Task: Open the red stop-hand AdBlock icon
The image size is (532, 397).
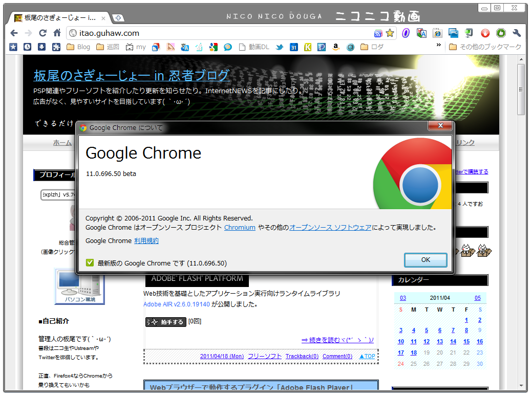Action: (x=485, y=33)
